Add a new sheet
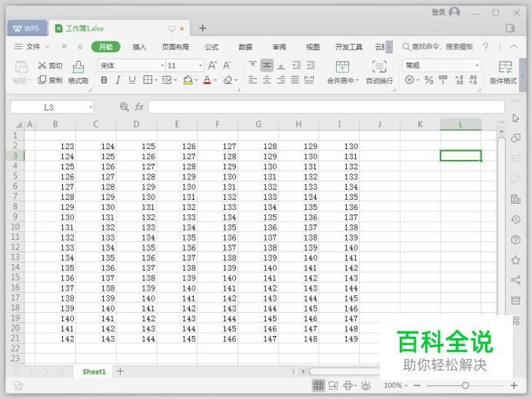Viewport: 532px width, 399px height. 120,371
